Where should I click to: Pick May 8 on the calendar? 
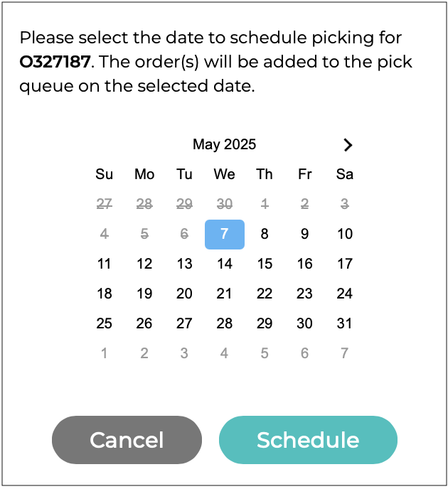coord(265,235)
